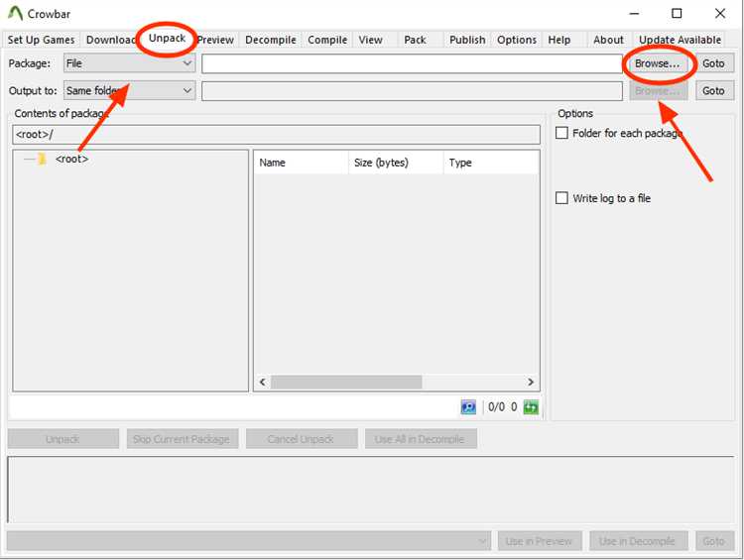
Task: Close the Crowbar window
Action: click(x=720, y=13)
